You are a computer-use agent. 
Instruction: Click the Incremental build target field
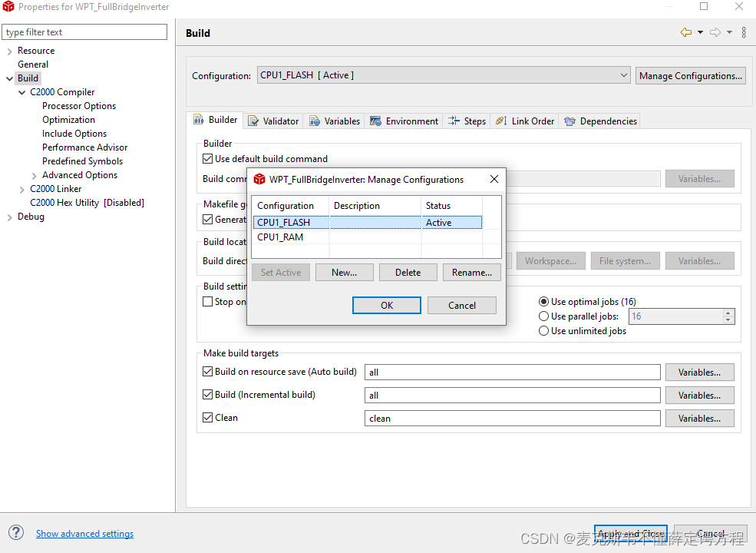pos(513,396)
